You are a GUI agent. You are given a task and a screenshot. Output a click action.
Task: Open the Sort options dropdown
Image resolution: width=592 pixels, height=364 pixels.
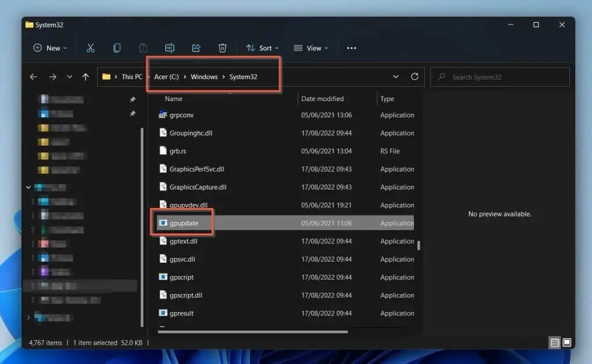263,48
